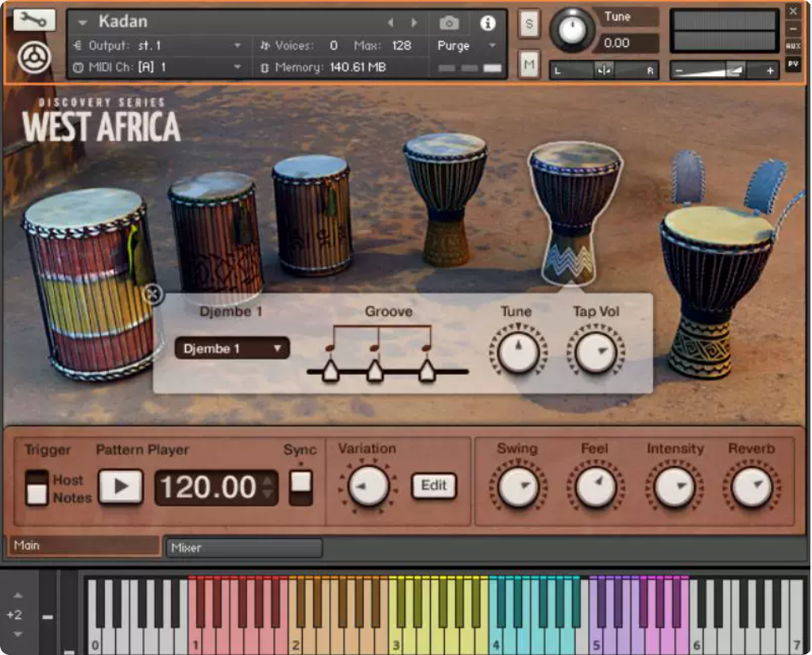812x655 pixels.
Task: Click the Intensity knob
Action: [675, 487]
